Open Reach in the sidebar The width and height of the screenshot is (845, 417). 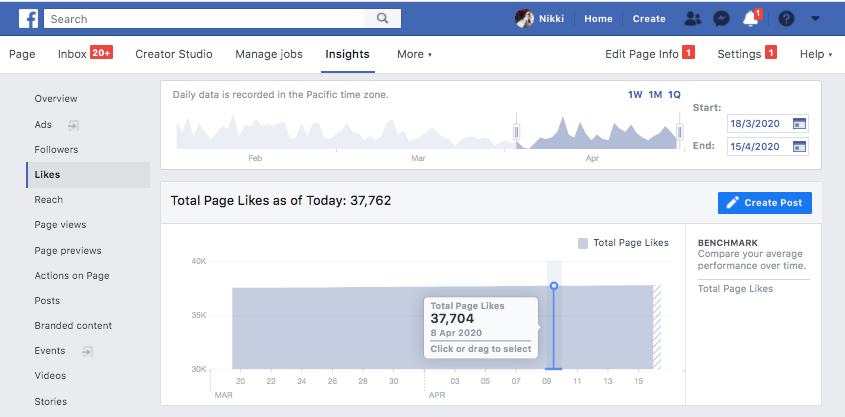pyautogui.click(x=48, y=200)
